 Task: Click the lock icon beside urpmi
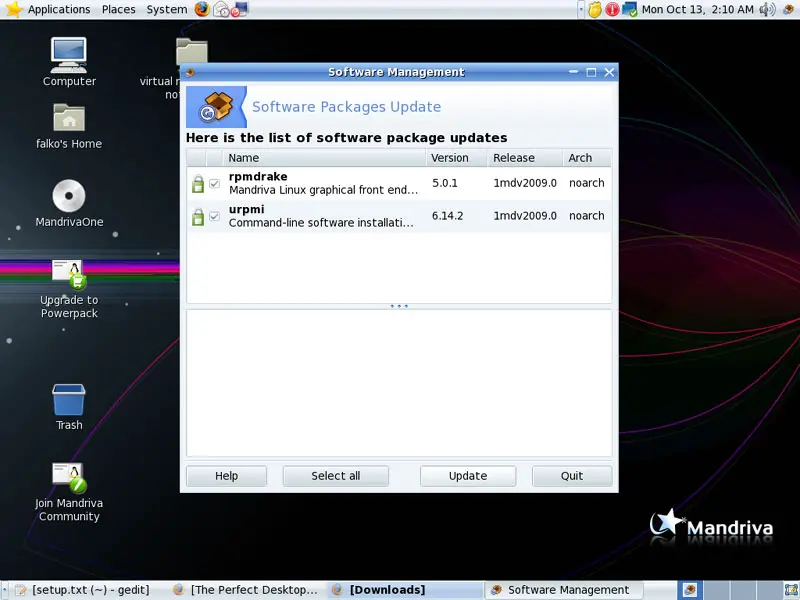(x=198, y=216)
